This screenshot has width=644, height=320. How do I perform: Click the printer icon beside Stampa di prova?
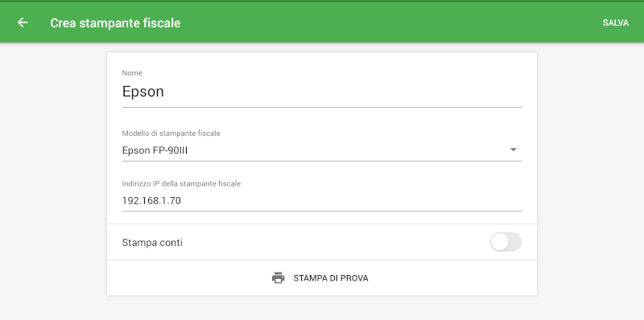[x=278, y=277]
